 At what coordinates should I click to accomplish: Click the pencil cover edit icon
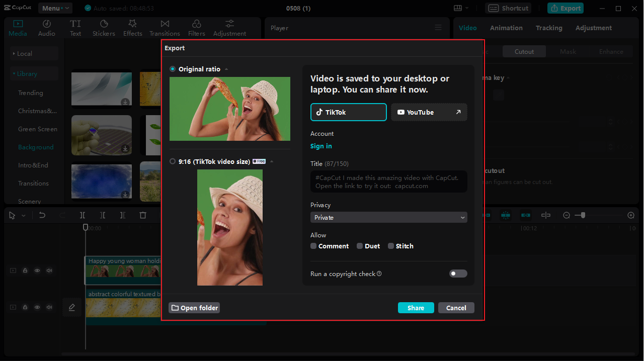[x=72, y=307]
